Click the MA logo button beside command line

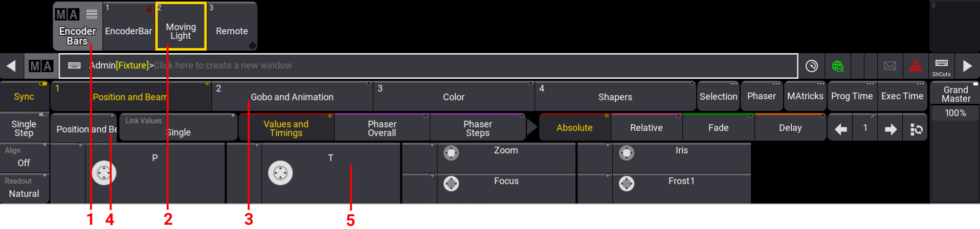click(41, 66)
